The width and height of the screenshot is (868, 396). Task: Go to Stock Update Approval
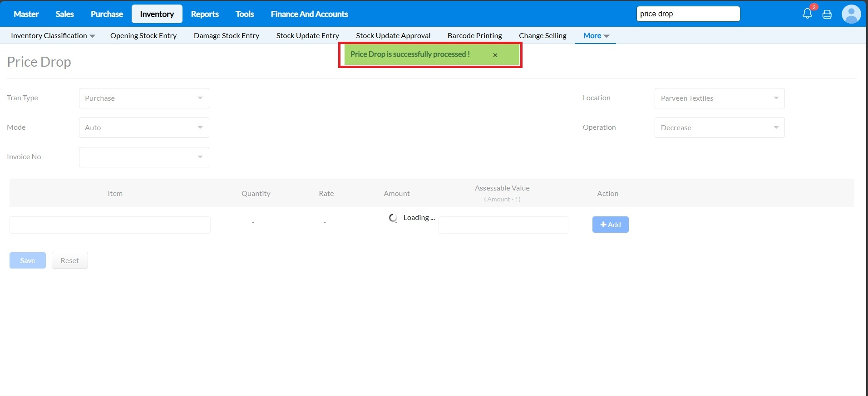pyautogui.click(x=393, y=35)
